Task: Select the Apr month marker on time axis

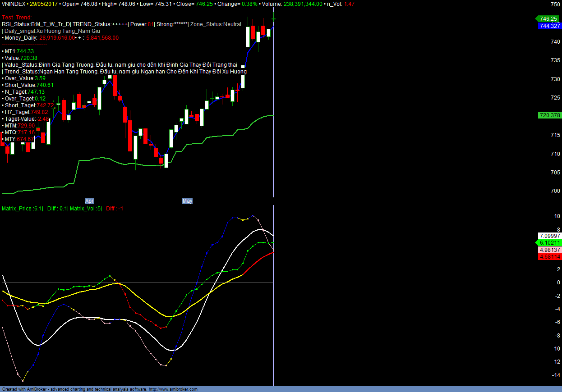Action: click(x=89, y=201)
